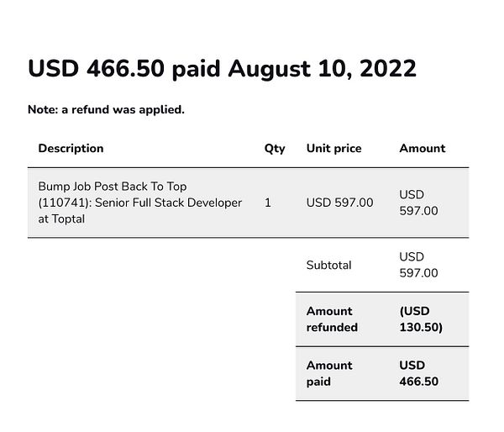Viewport: 504px width, 432px height.
Task: Click the Amount refunded label
Action: [x=332, y=319]
